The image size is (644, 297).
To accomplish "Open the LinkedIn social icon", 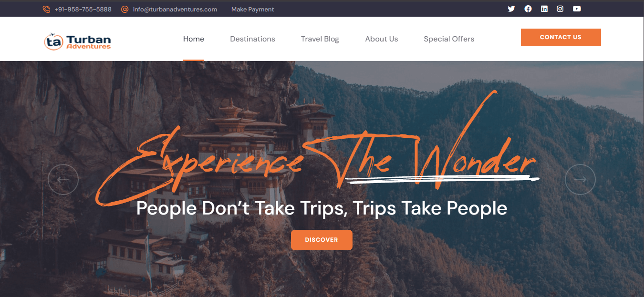I will point(544,9).
